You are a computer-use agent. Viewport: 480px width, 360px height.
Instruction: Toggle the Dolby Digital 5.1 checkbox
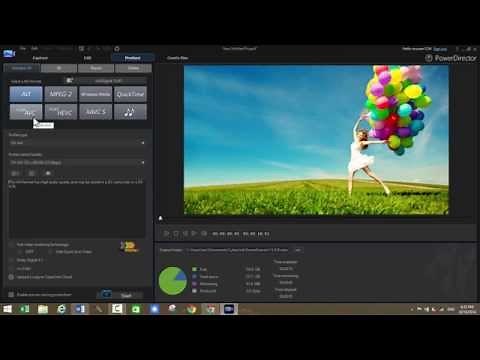click(11, 260)
